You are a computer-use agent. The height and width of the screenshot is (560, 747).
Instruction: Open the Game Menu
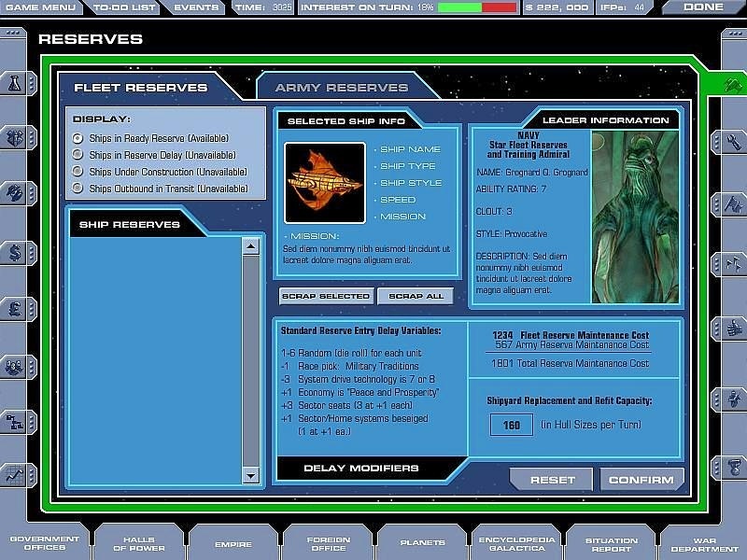(41, 7)
